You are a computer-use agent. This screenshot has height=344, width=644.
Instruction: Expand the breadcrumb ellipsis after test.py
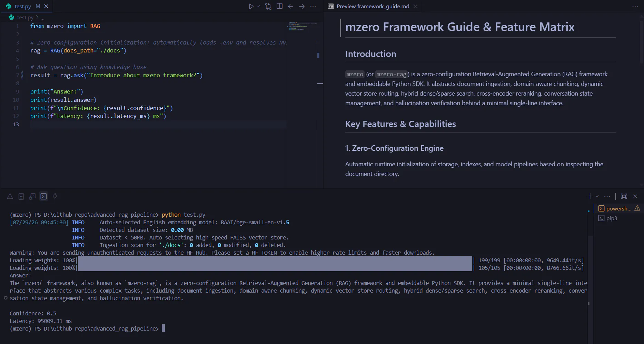[x=42, y=17]
